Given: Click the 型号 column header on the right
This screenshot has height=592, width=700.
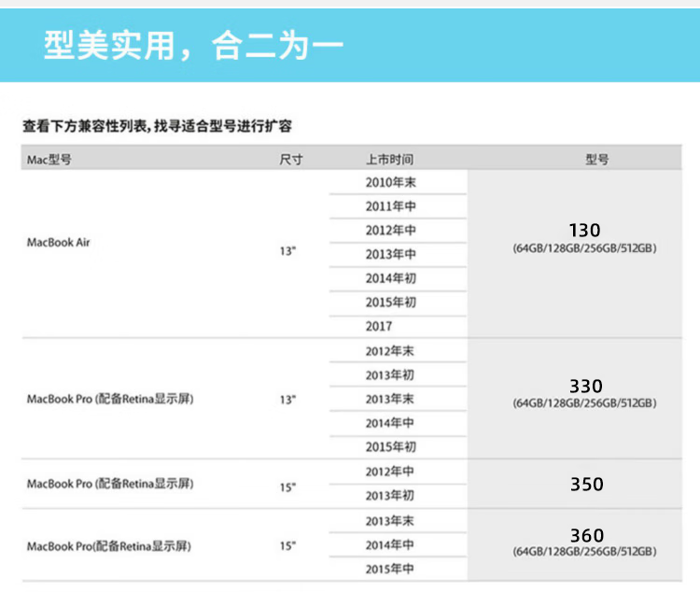Looking at the screenshot, I should click(597, 159).
